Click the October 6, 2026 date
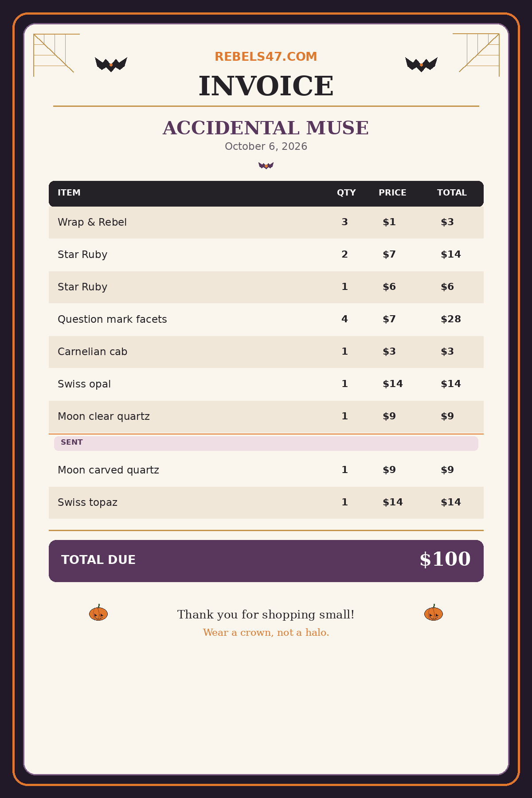Viewport: 532px width, 798px height. [266, 146]
